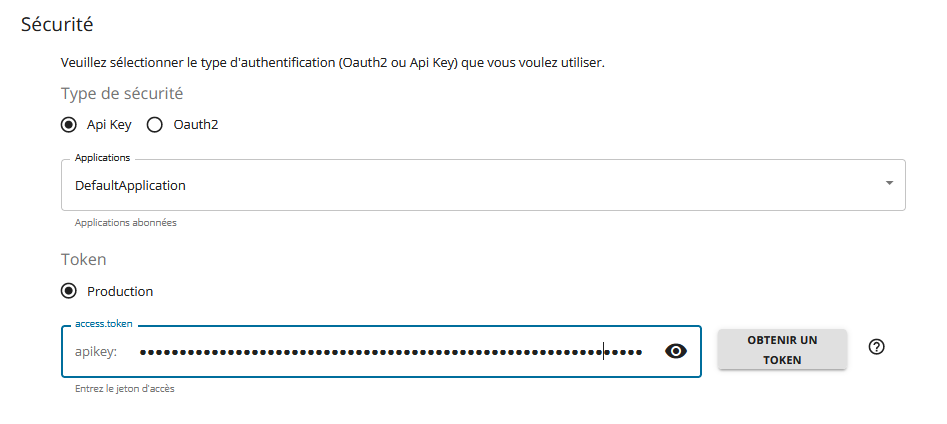Click the "Oauth2" label text
Image resolution: width=947 pixels, height=424 pixels.
(196, 125)
